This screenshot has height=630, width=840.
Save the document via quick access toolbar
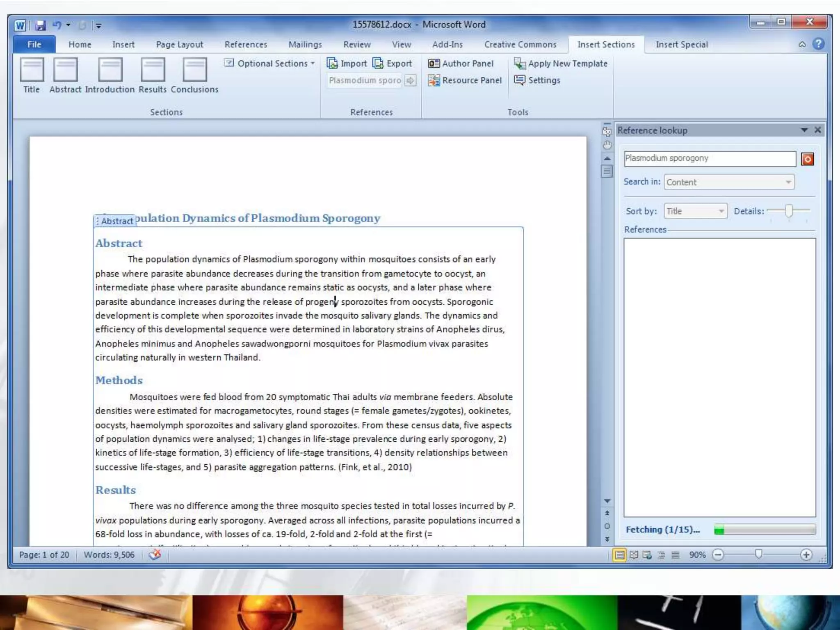[40, 25]
